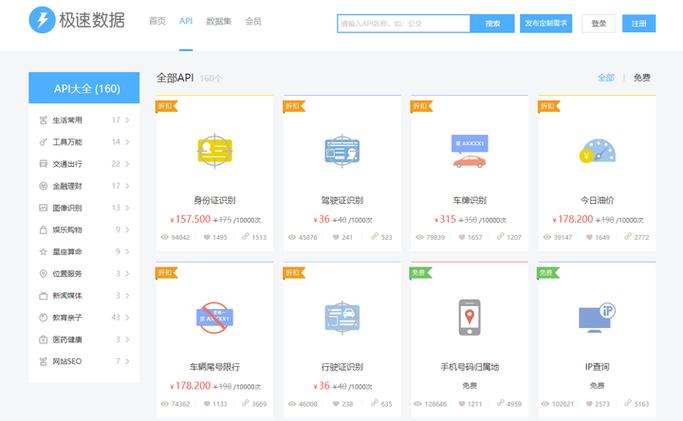
Task: Open the 位置服务 category label
Action: coord(67,273)
